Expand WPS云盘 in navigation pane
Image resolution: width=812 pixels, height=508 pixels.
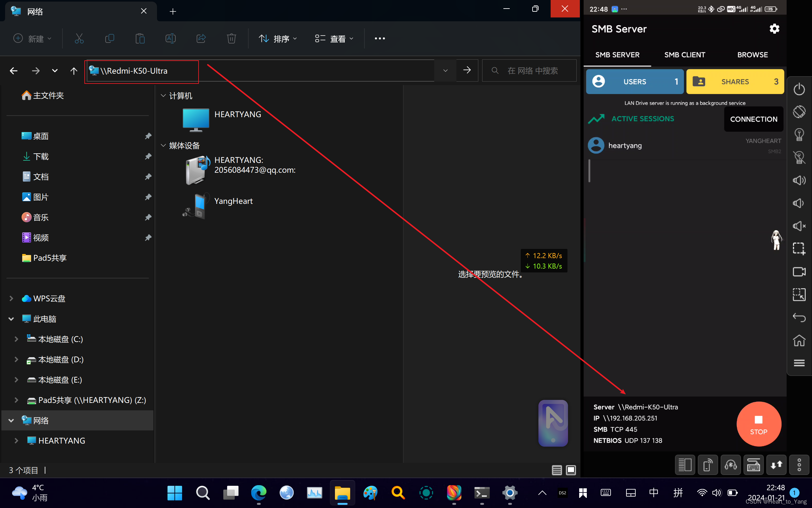click(x=11, y=298)
